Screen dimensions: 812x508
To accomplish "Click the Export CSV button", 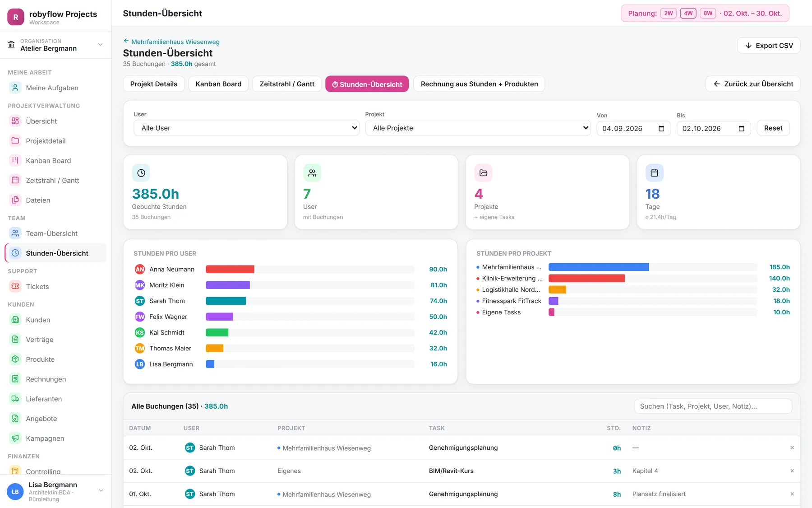I will point(769,46).
